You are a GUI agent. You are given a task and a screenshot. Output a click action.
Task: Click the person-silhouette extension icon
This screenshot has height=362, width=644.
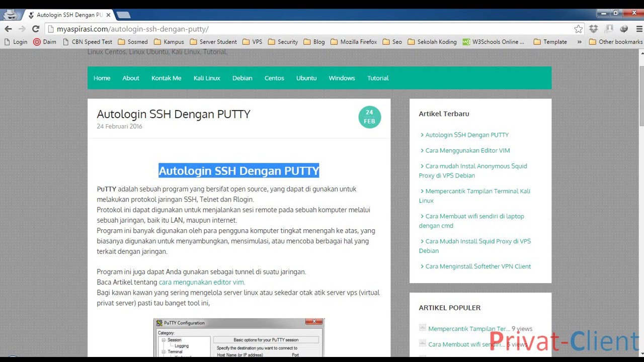click(609, 29)
